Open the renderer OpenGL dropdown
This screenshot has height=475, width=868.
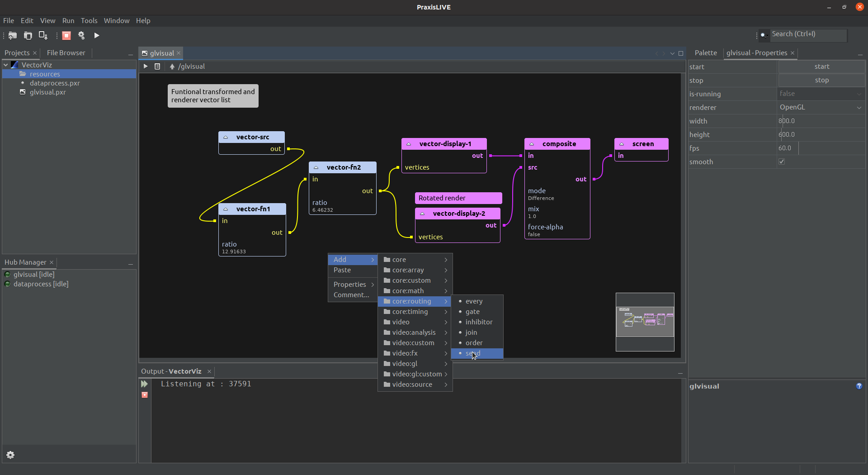coord(859,108)
